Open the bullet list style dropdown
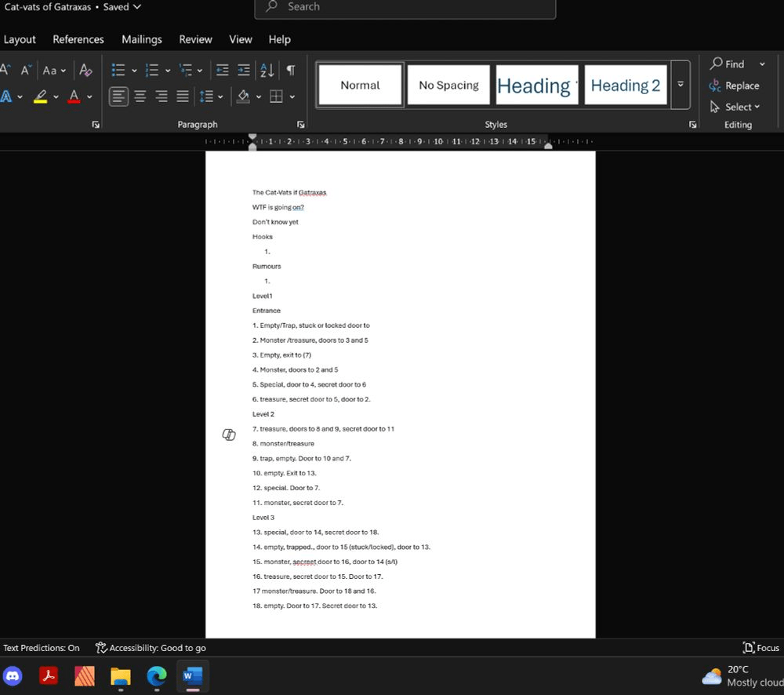 pyautogui.click(x=134, y=71)
